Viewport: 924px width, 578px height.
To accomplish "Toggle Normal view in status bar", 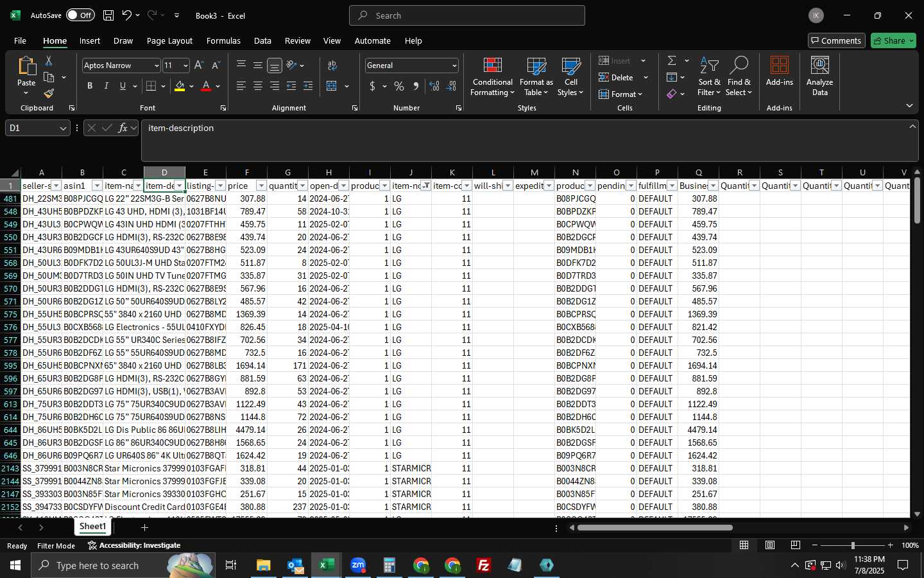I will click(x=744, y=545).
